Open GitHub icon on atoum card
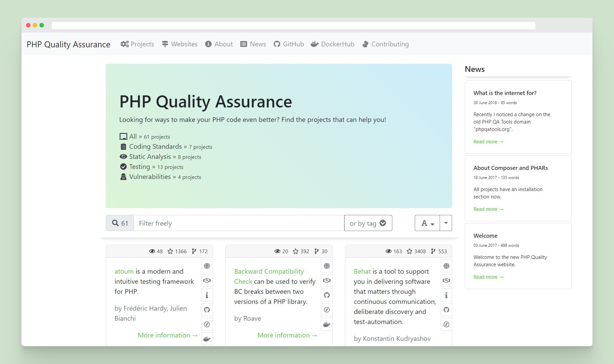Viewport: 614px width, 364px height. click(x=207, y=310)
